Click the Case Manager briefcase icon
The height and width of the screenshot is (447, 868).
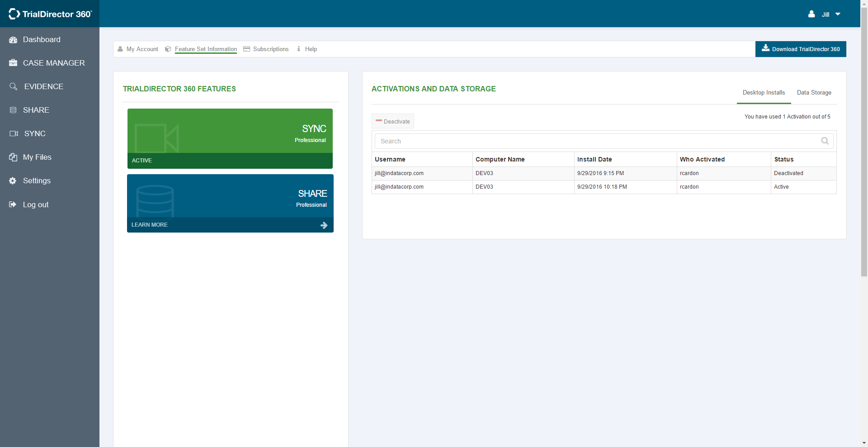(13, 63)
